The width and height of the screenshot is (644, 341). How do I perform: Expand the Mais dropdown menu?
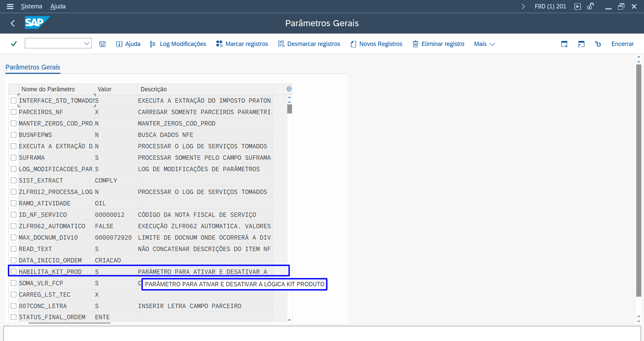[485, 44]
